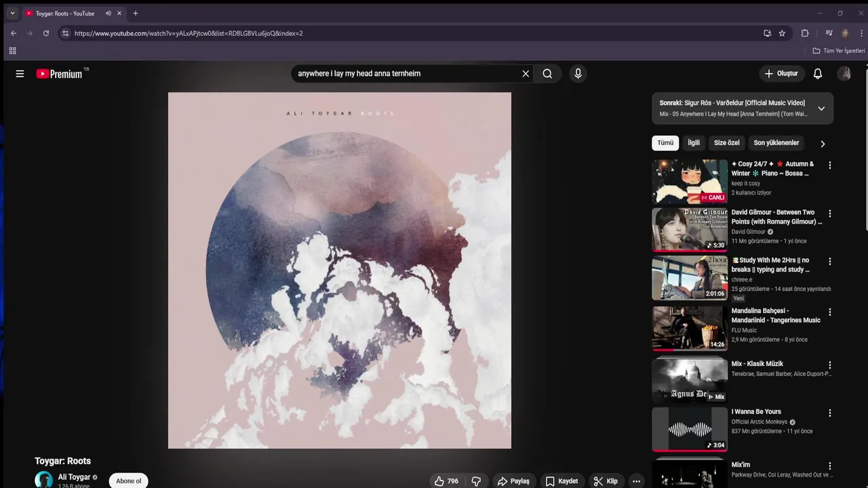
Task: Play David Gilmour Between Two Points thumbnail
Action: [690, 229]
